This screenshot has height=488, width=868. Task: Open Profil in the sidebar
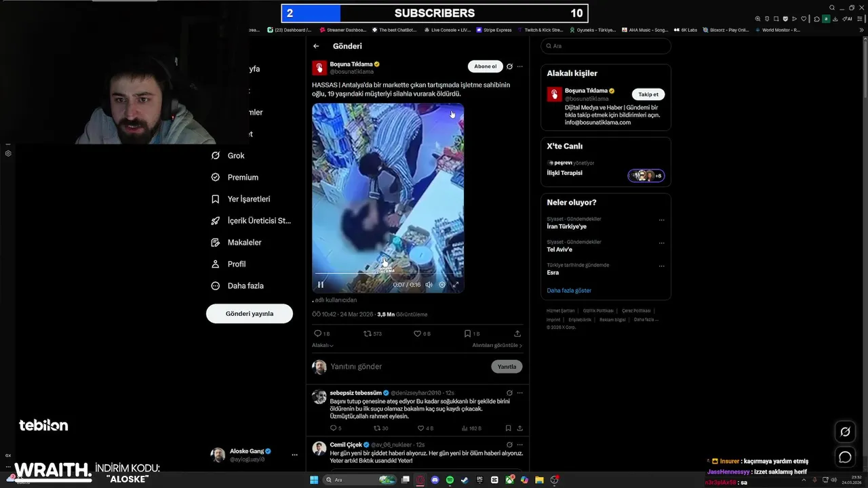[229, 264]
